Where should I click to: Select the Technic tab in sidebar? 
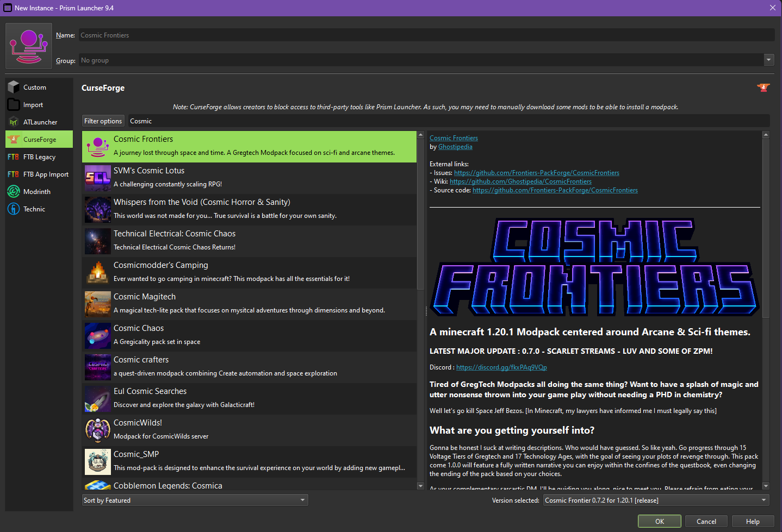click(39, 209)
